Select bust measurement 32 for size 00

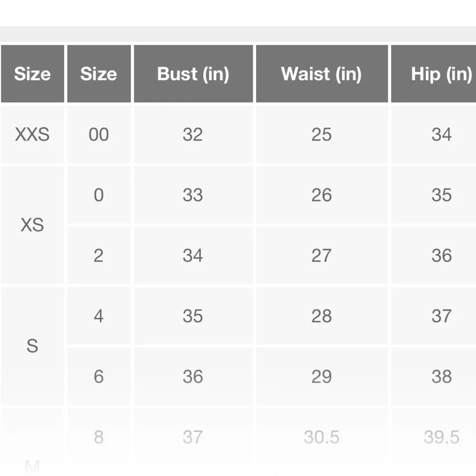pos(193,135)
